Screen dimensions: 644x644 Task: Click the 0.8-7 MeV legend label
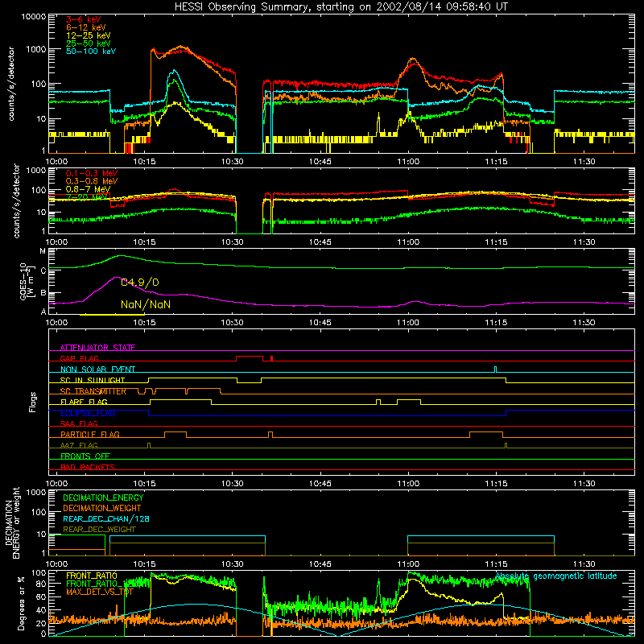tap(88, 189)
